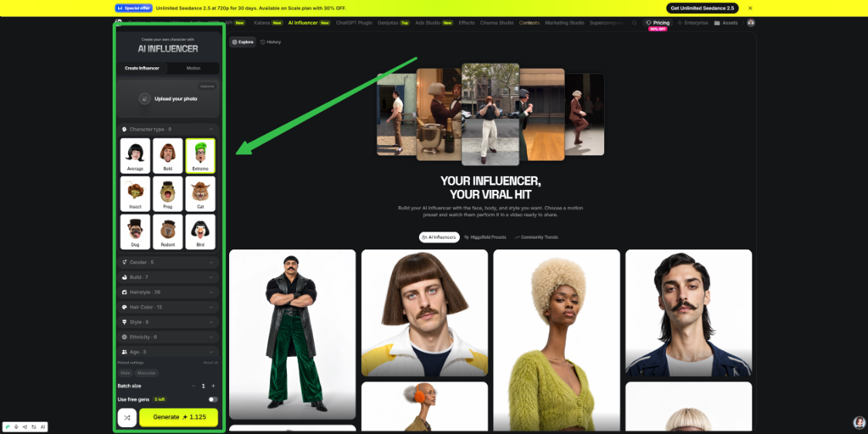Click the yellow Generate button
This screenshot has width=868, height=434.
(x=179, y=417)
